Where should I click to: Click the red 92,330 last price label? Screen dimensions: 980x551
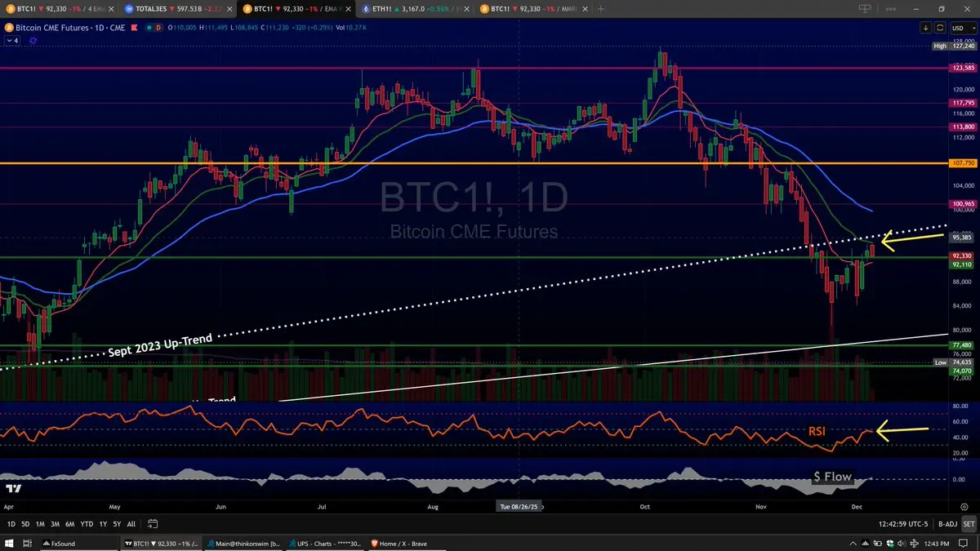click(x=963, y=256)
